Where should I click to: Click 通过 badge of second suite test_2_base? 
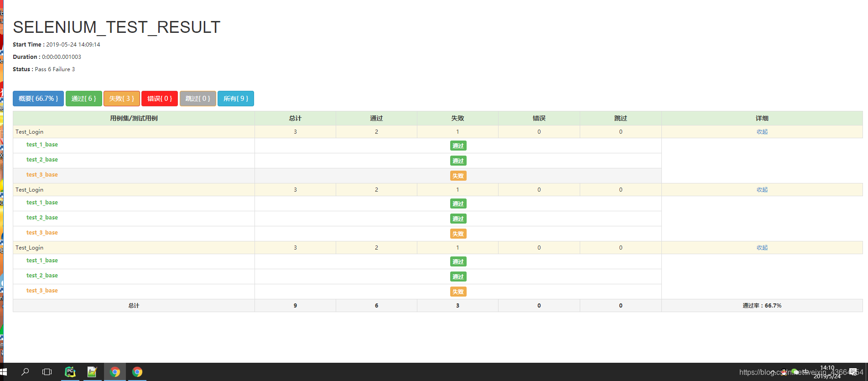(x=458, y=219)
